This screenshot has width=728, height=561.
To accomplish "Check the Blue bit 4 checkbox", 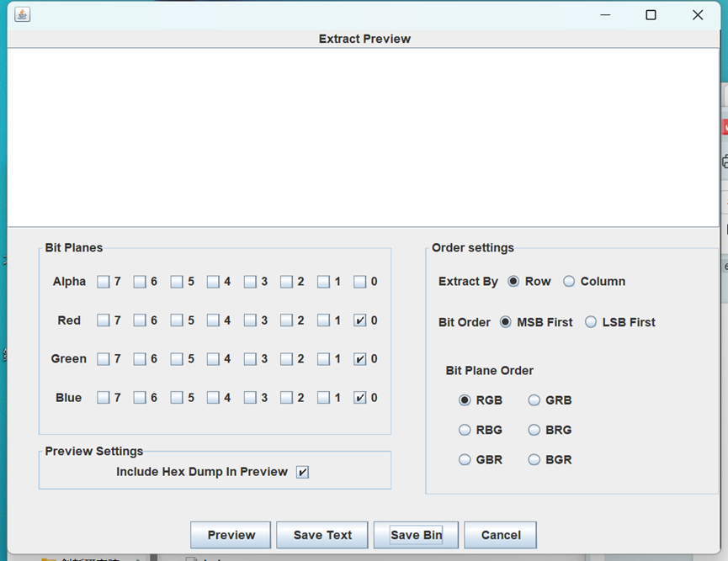I will click(x=213, y=398).
